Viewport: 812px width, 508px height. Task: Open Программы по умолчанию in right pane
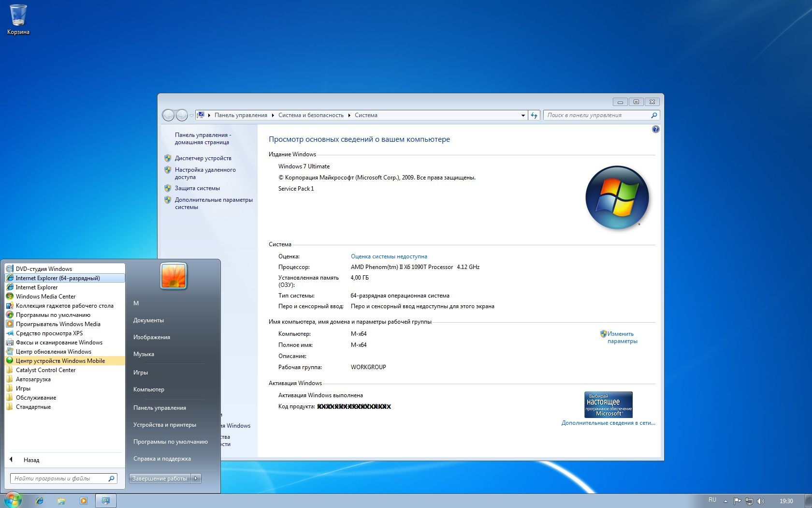(170, 442)
